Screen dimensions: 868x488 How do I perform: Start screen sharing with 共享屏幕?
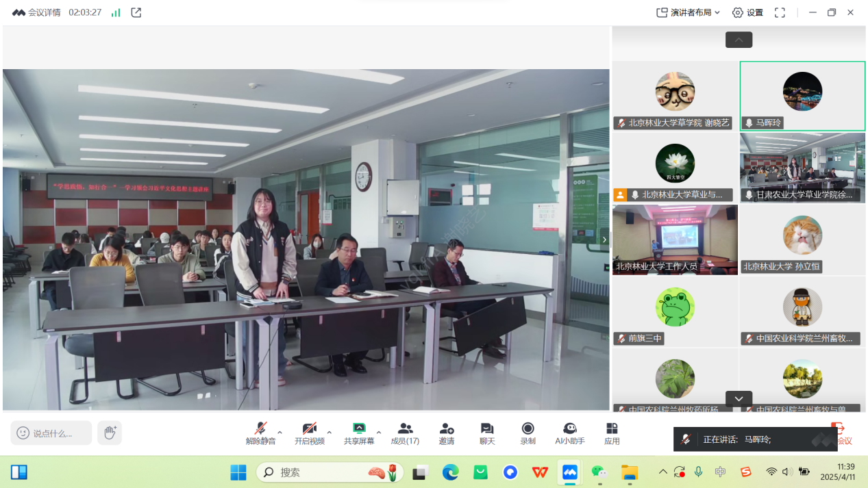pos(359,434)
